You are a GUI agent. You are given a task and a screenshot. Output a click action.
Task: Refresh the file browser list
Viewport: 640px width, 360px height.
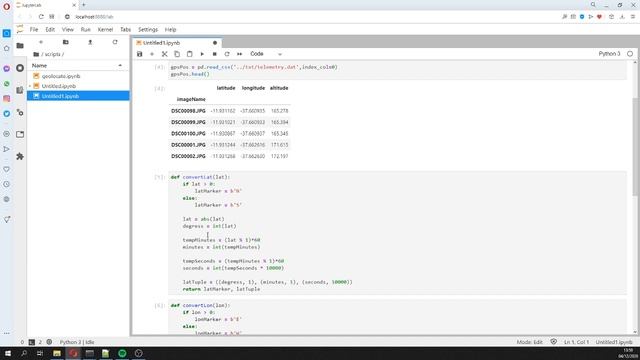[x=115, y=42]
